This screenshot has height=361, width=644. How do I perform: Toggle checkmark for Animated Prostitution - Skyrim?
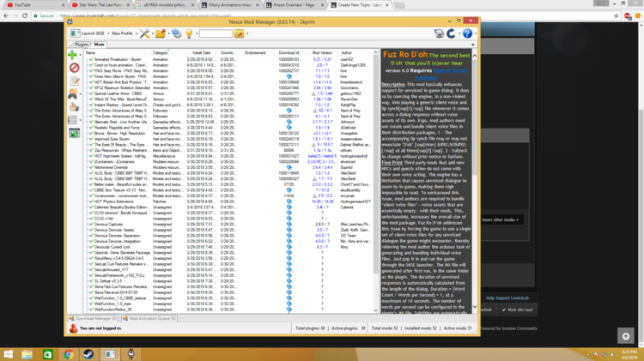91,59
